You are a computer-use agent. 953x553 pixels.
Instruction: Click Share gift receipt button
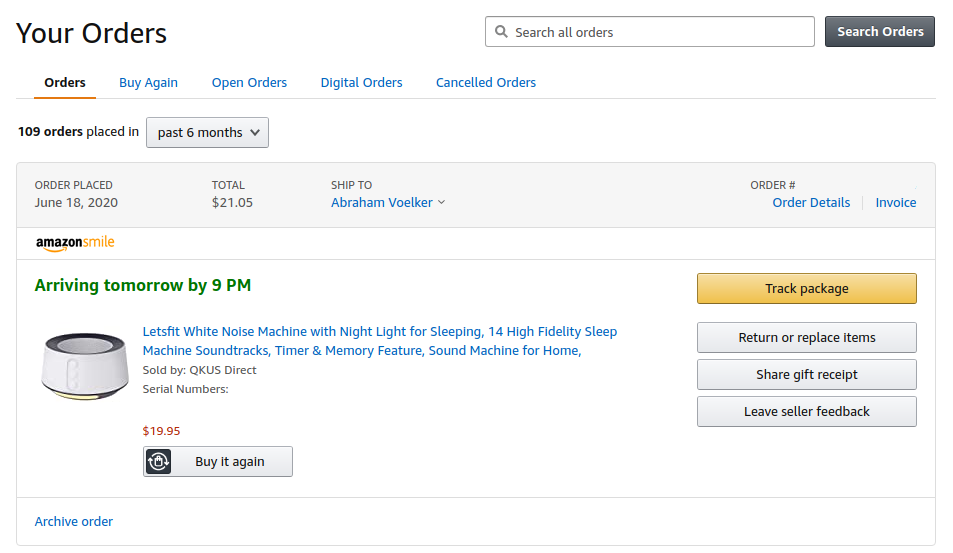(806, 374)
